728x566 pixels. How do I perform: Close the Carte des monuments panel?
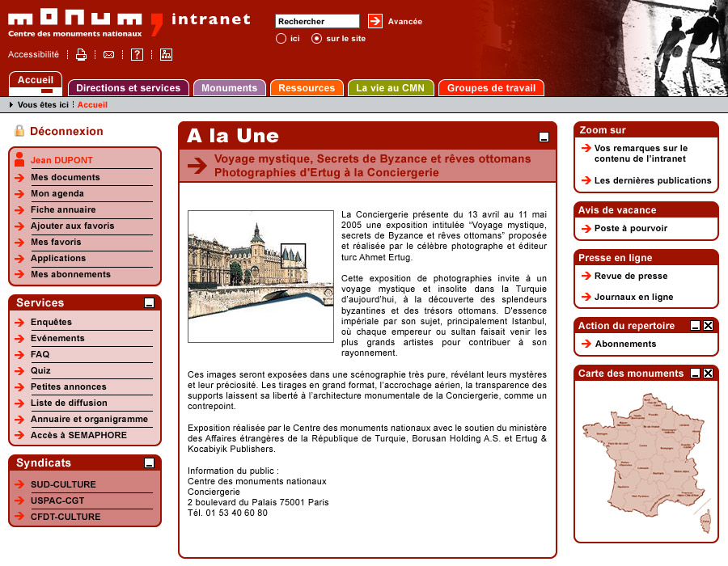708,373
